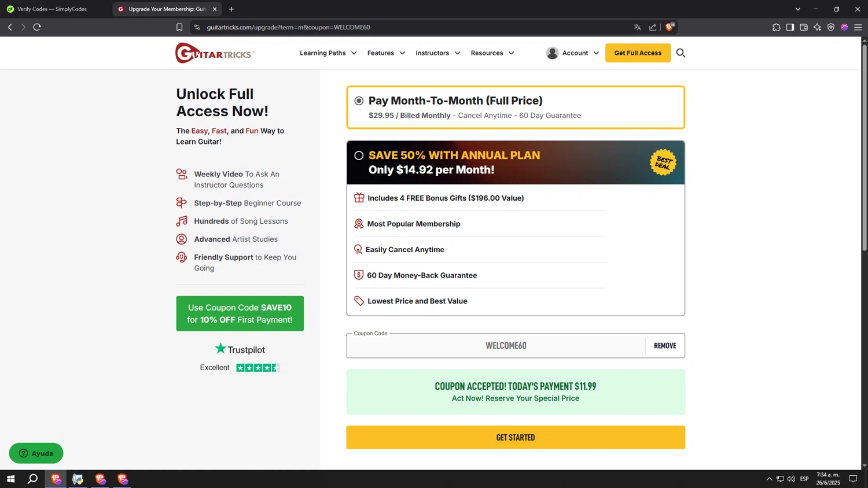Close the Upgrade Your Membership tab
This screenshot has width=868, height=488.
tap(215, 9)
